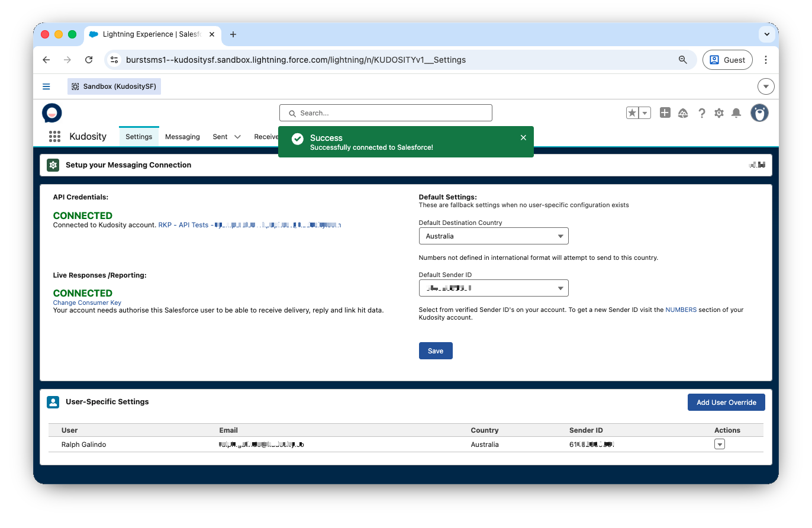Click the Add User Override button
This screenshot has height=528, width=812.
click(x=726, y=403)
